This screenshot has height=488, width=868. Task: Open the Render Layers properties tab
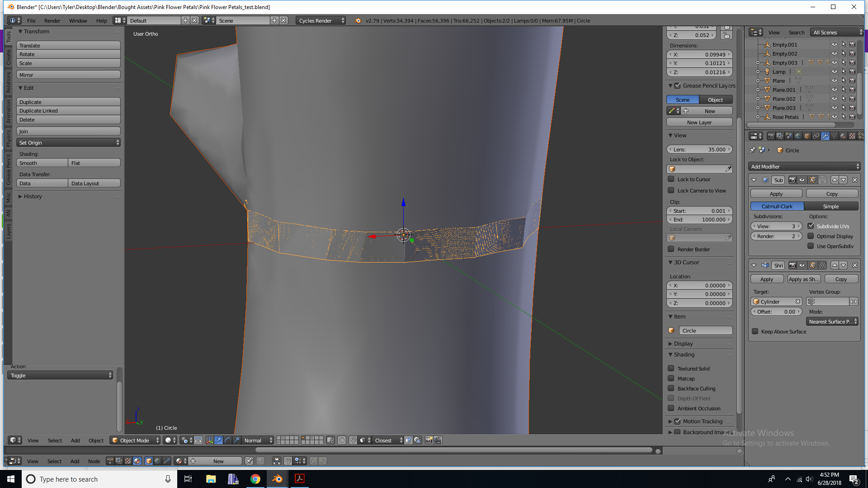tap(780, 136)
